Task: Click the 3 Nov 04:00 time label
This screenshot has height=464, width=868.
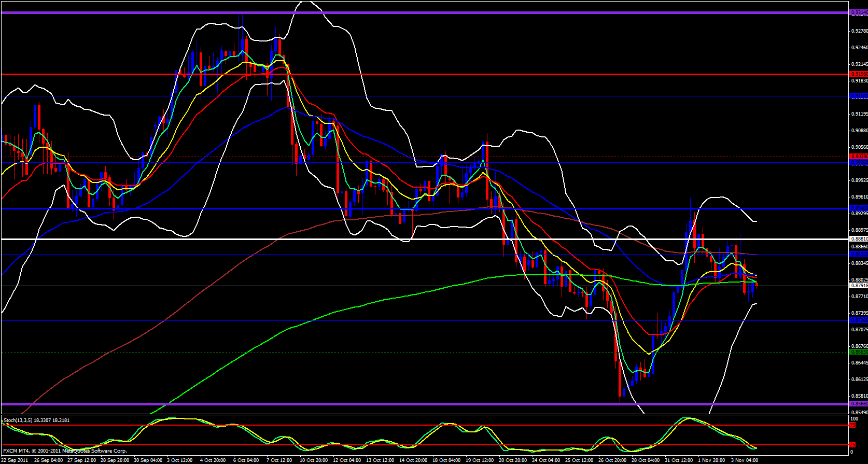Action: pos(745,460)
